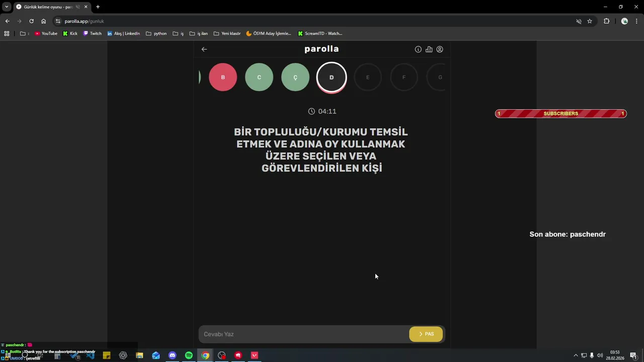Expand the python bookmark folder
The width and height of the screenshot is (644, 362).
(156, 34)
